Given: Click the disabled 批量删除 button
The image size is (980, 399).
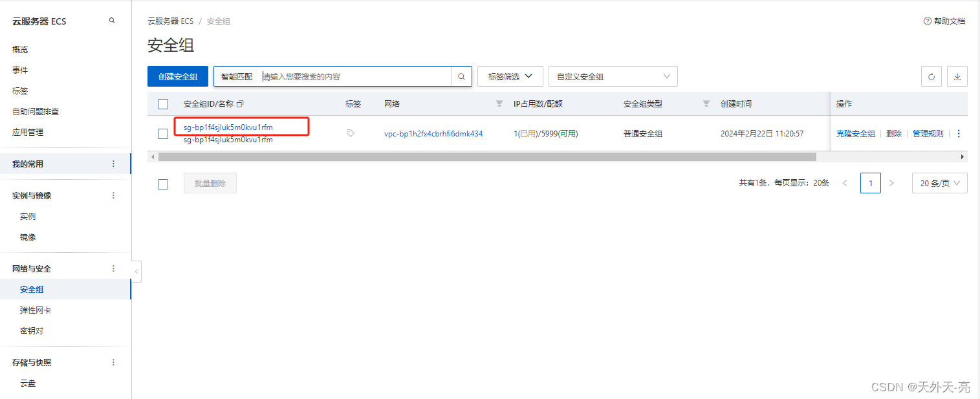Looking at the screenshot, I should coord(210,183).
